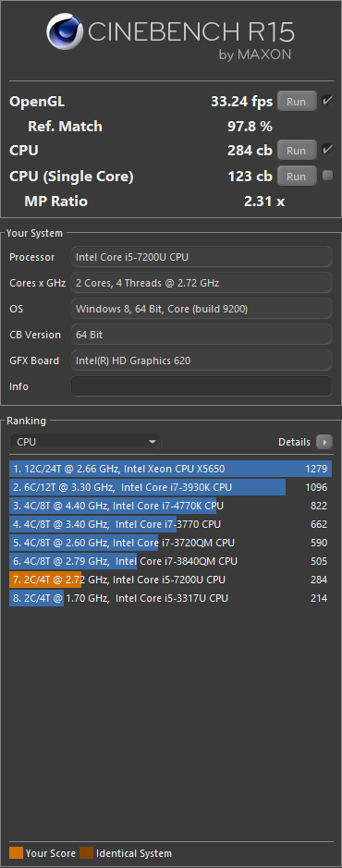Select the Core i7-4770K ranking row
The width and height of the screenshot is (342, 868).
point(170,506)
